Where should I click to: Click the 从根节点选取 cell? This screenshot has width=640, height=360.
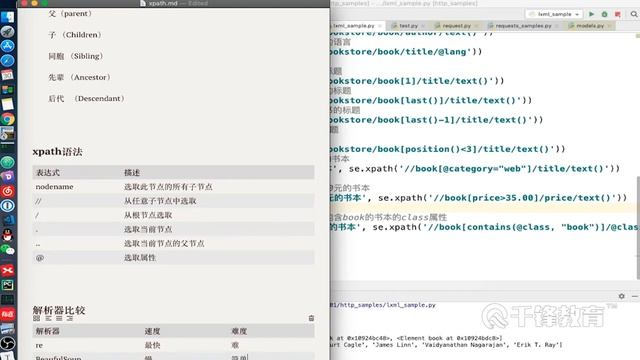[148, 215]
